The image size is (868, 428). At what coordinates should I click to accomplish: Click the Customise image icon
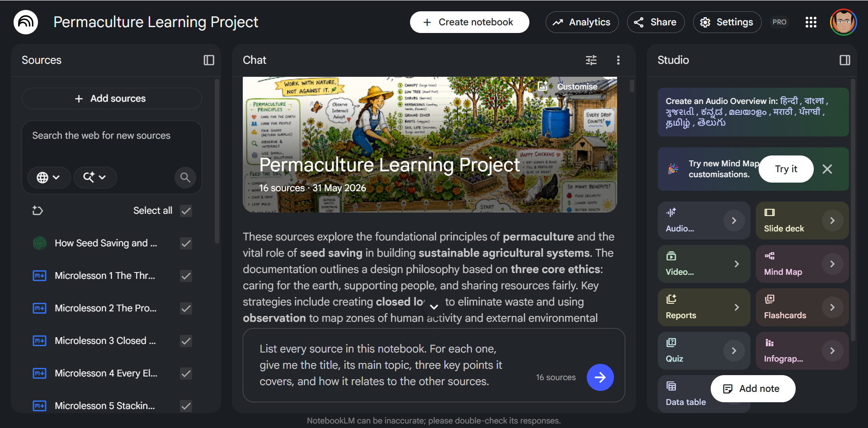(542, 86)
